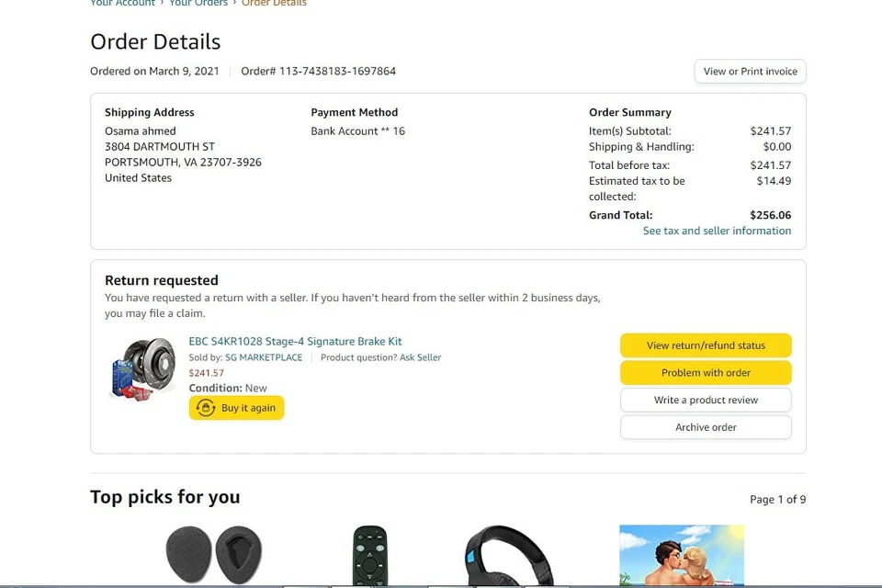This screenshot has height=588, width=882.
Task: Open See tax and seller information
Action: [x=717, y=232]
